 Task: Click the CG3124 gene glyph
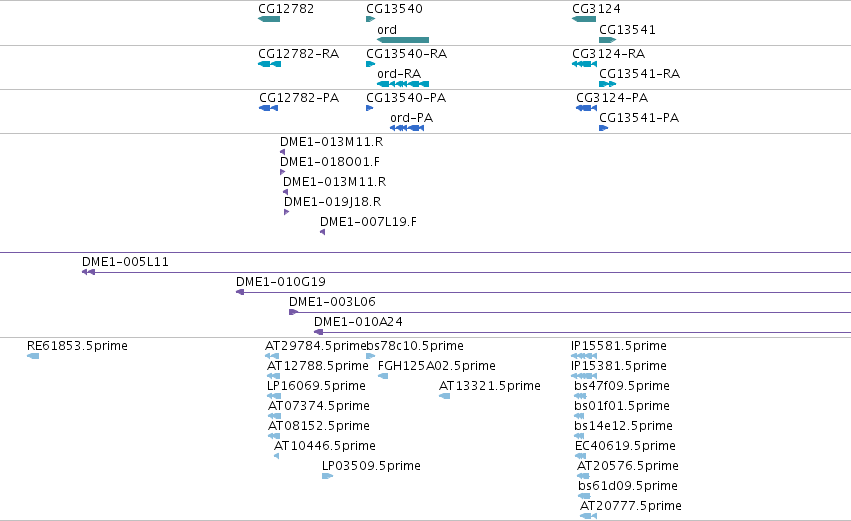[x=584, y=19]
